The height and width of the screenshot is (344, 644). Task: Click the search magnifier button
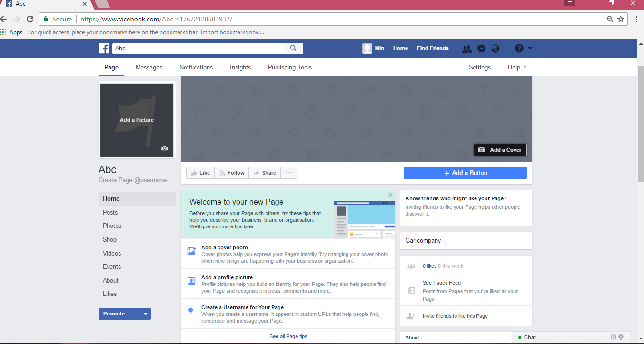coord(293,48)
